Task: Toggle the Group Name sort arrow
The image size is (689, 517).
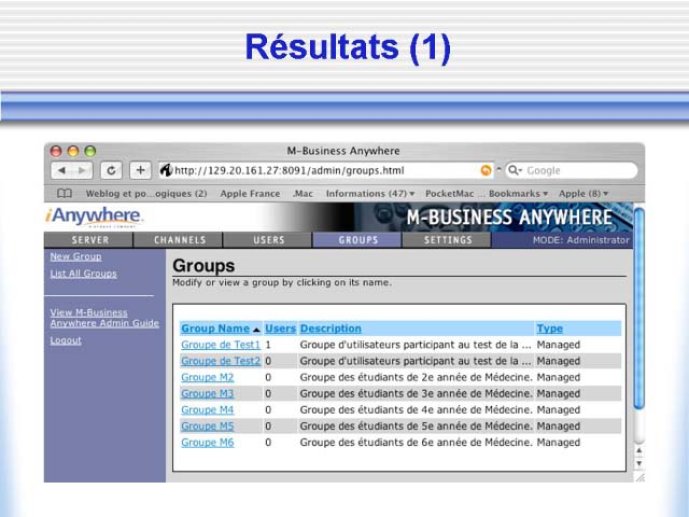Action: [x=257, y=329]
